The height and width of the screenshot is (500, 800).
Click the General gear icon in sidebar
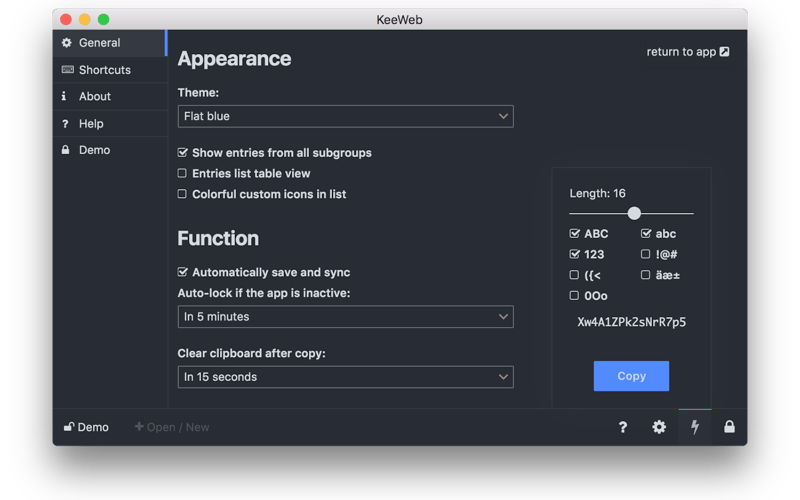[x=66, y=43]
